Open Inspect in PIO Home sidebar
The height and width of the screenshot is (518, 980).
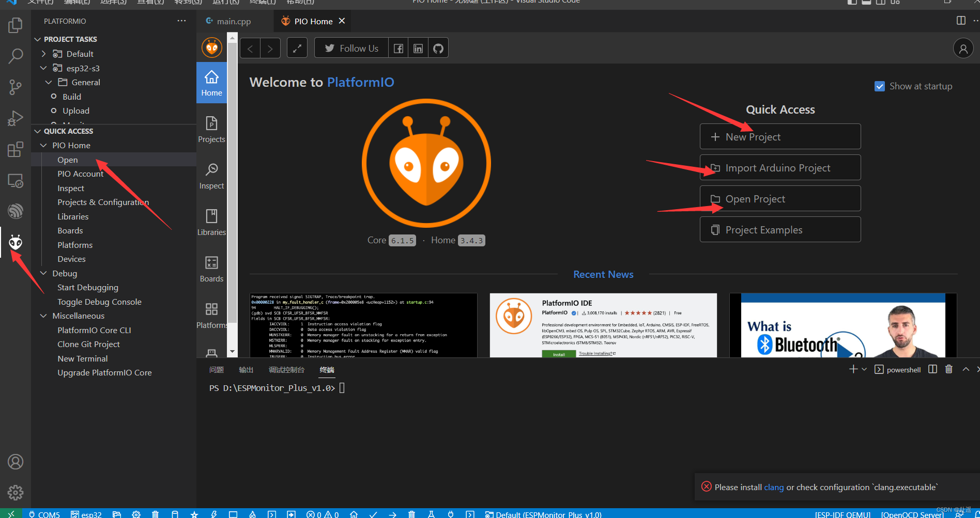click(211, 176)
